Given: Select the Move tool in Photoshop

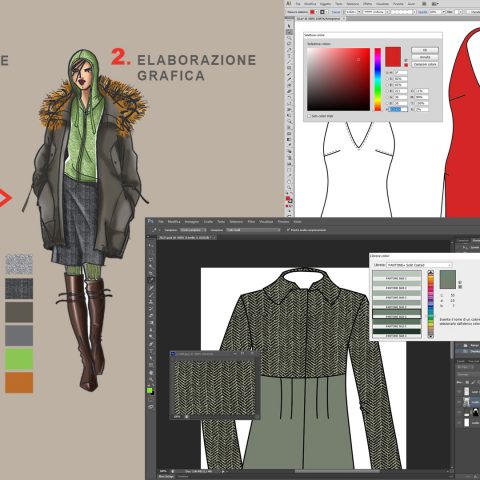Looking at the screenshot, I should (151, 246).
